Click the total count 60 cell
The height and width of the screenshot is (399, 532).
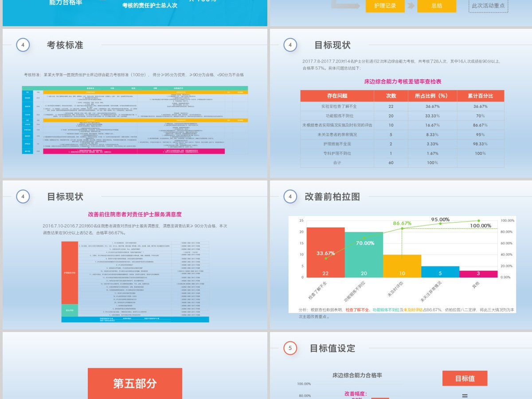click(391, 163)
